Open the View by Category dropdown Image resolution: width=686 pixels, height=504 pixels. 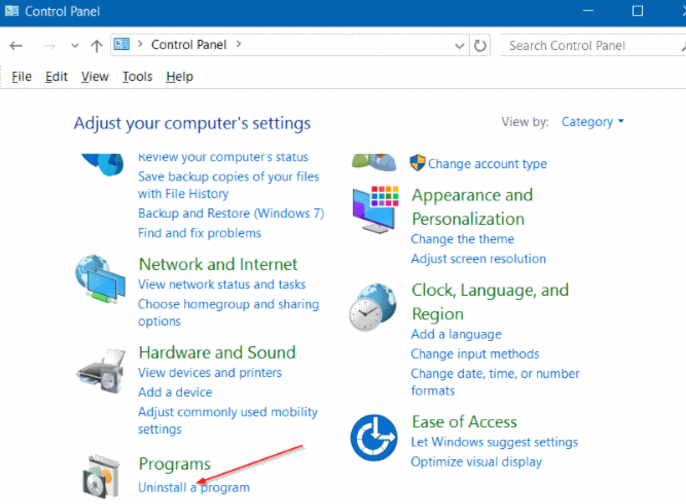(x=592, y=122)
